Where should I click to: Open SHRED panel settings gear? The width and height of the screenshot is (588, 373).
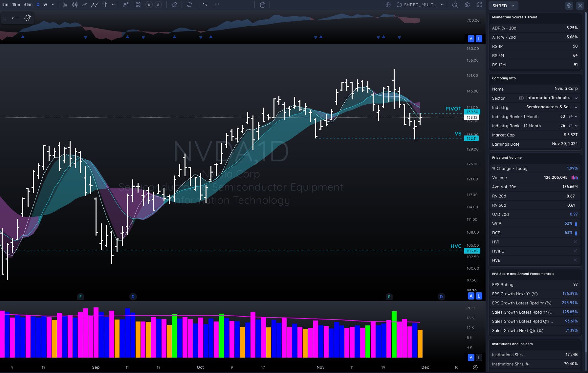tap(569, 6)
